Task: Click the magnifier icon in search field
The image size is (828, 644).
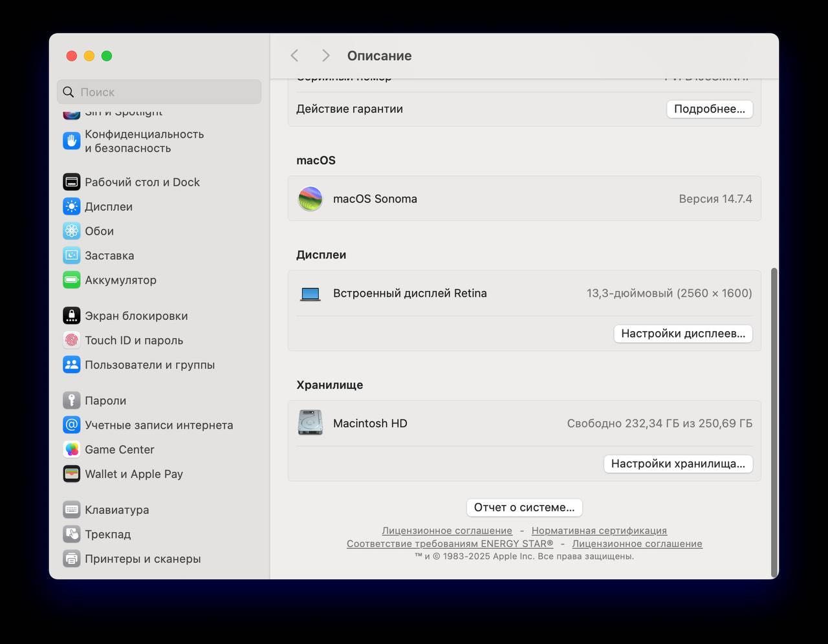Action: [x=69, y=92]
